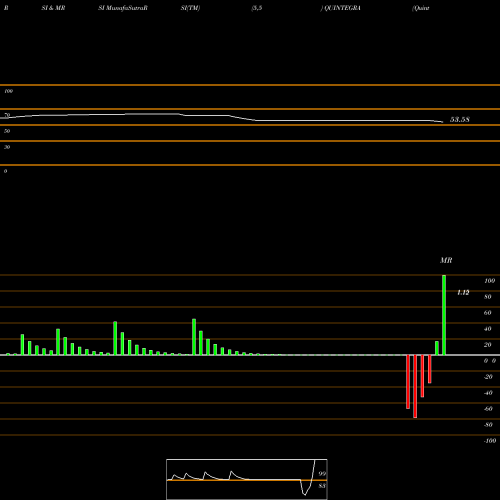500x500 pixels.
Task: Click the longest red negative MR bar
Action: click(415, 386)
